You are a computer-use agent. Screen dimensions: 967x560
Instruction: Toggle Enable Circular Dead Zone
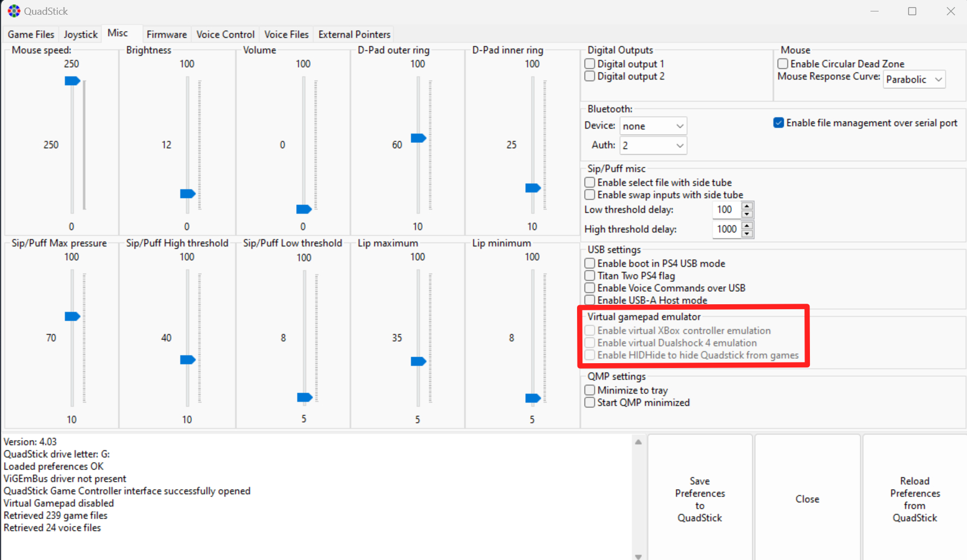pyautogui.click(x=783, y=64)
